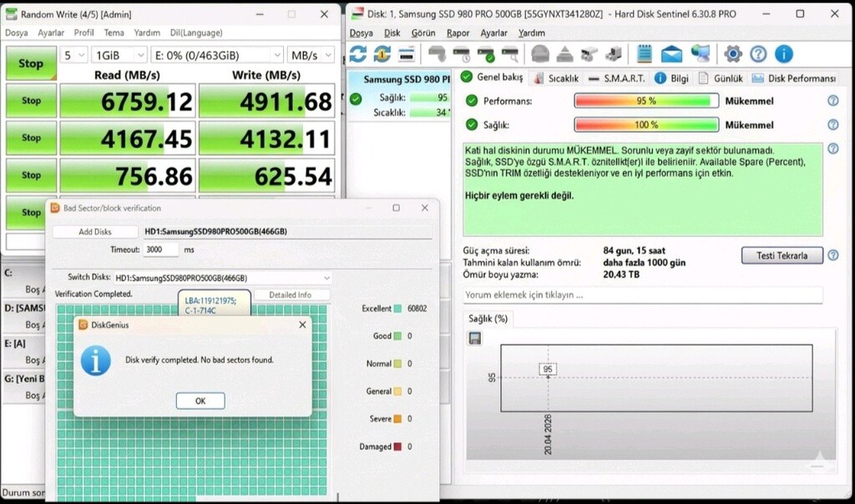
Task: Select the Genel bakış tab
Action: pyautogui.click(x=491, y=78)
